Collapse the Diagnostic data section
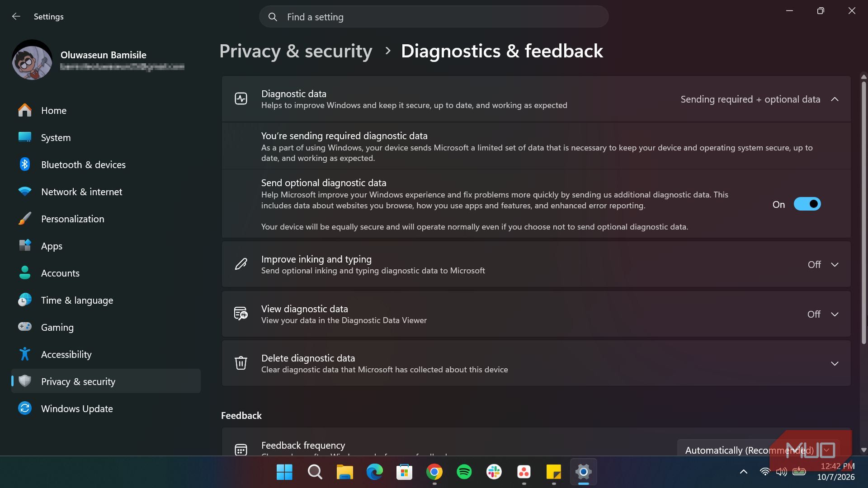Screen dimensions: 868x488 pos(835,99)
